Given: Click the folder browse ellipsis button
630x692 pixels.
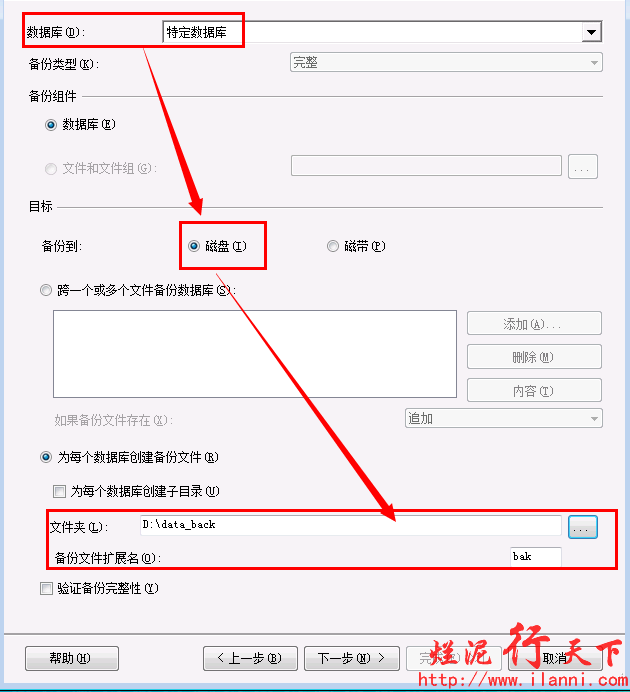Looking at the screenshot, I should point(582,527).
